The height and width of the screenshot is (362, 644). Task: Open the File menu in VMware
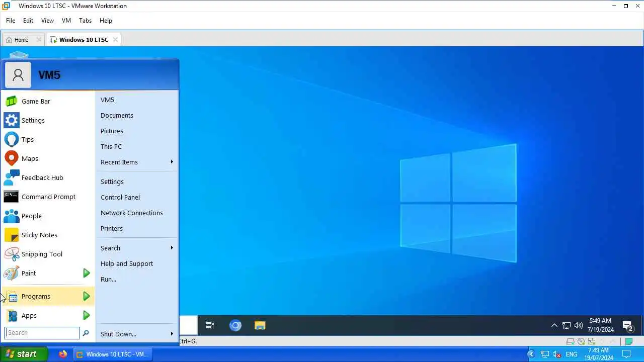click(11, 21)
